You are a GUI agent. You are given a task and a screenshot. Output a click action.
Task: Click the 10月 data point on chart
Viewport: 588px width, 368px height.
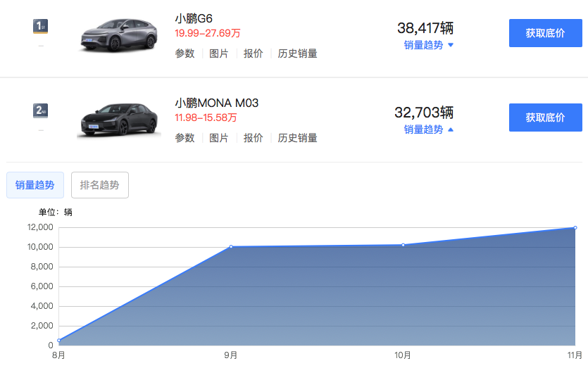pyautogui.click(x=403, y=245)
